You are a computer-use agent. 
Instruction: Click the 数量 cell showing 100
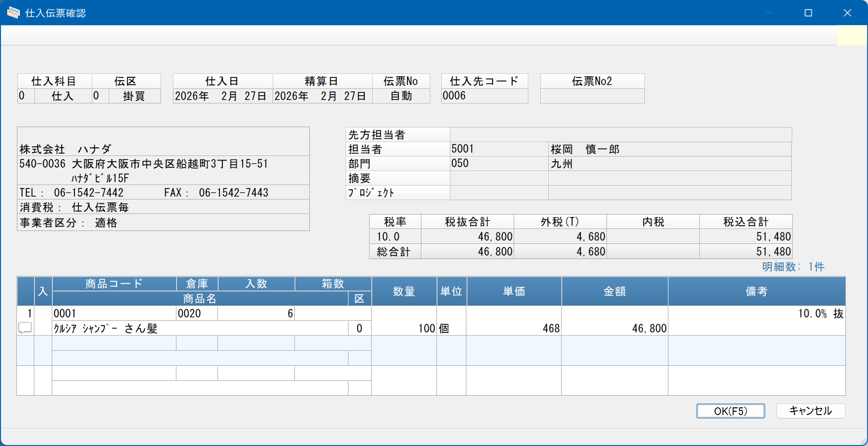click(404, 321)
